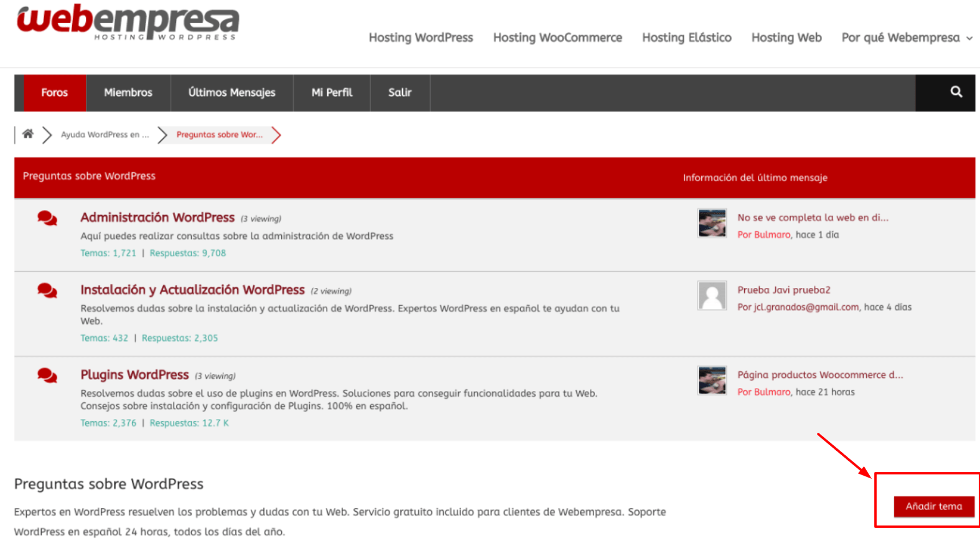Click the Temas: 1,721 count
Viewport: 980px width, 541px height.
(108, 253)
